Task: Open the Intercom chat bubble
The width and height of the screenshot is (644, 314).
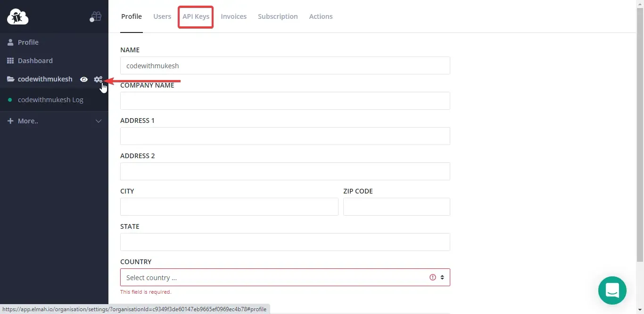Action: point(612,290)
